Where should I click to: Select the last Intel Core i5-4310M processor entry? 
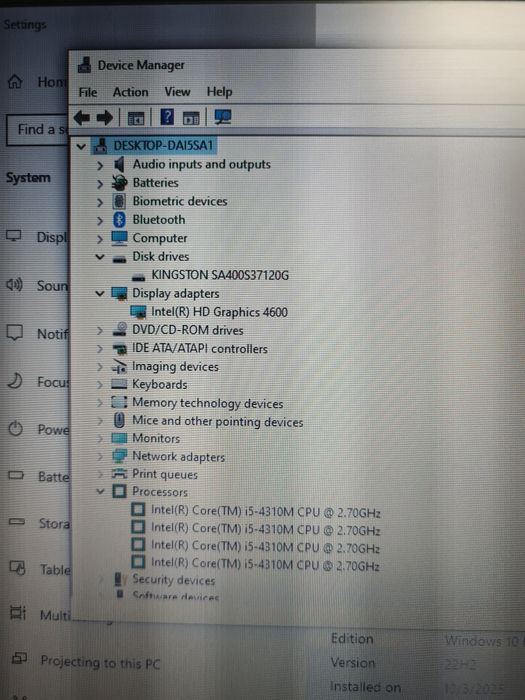(265, 565)
